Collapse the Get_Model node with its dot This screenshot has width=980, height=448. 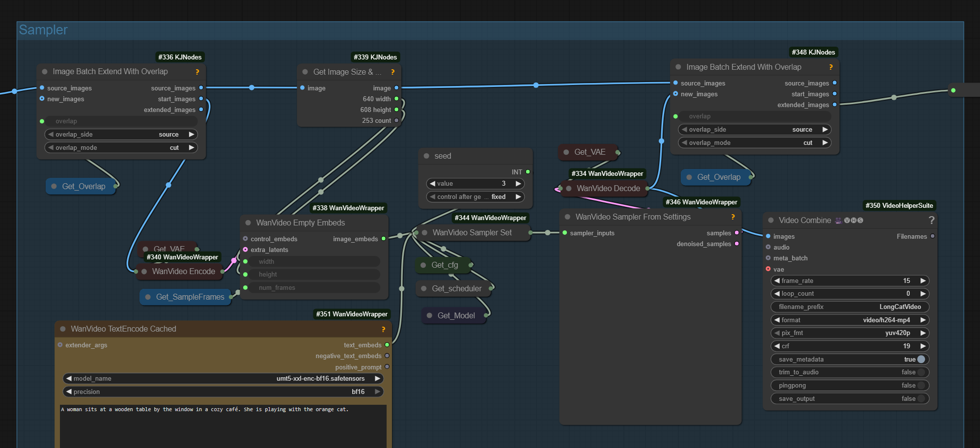[x=429, y=316]
